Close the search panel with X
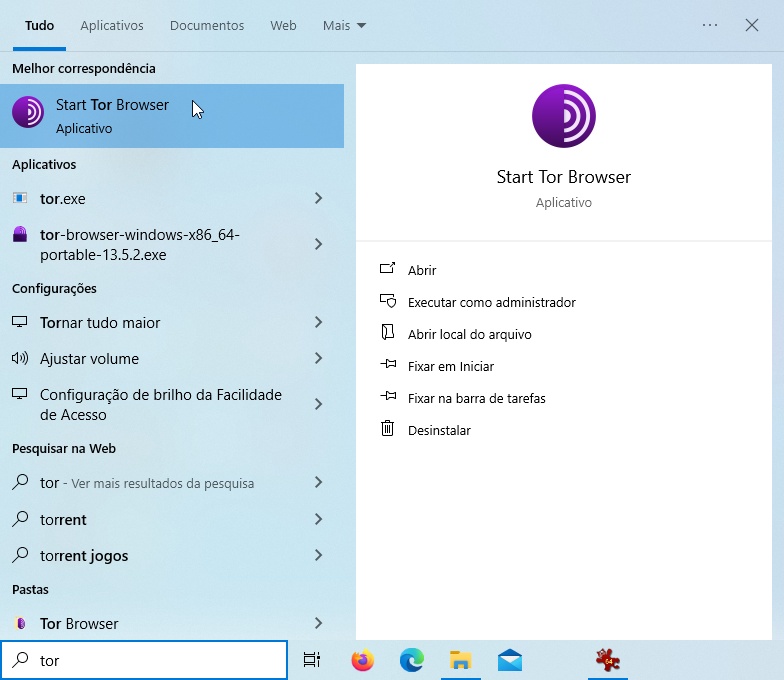Image resolution: width=784 pixels, height=680 pixels. pos(752,25)
